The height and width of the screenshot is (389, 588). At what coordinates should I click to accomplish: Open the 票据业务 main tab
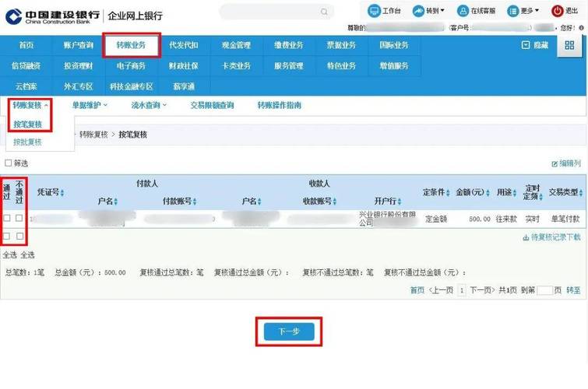tap(341, 45)
